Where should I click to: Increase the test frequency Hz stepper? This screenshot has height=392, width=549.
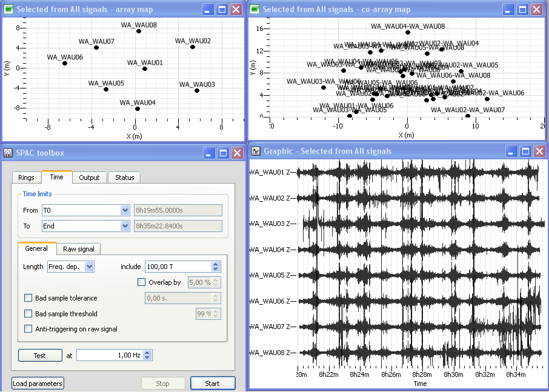click(x=147, y=353)
